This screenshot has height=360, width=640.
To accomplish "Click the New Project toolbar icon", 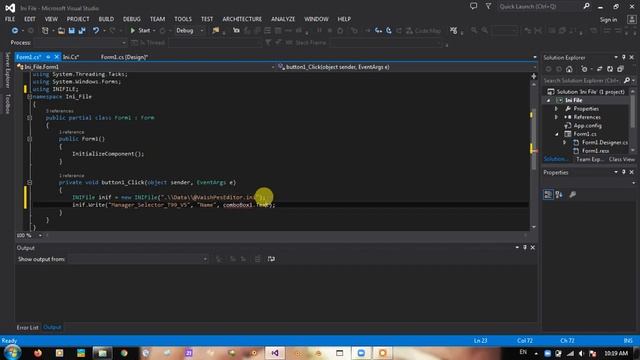I will coord(45,31).
